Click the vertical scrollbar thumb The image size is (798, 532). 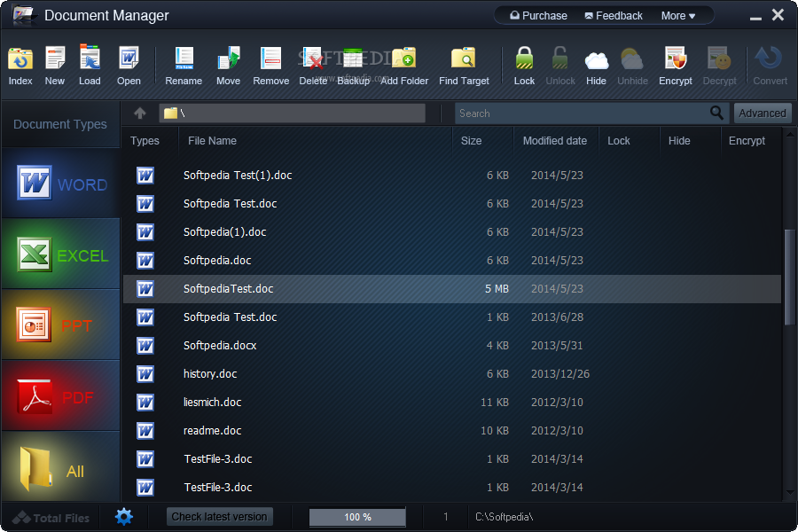789,277
